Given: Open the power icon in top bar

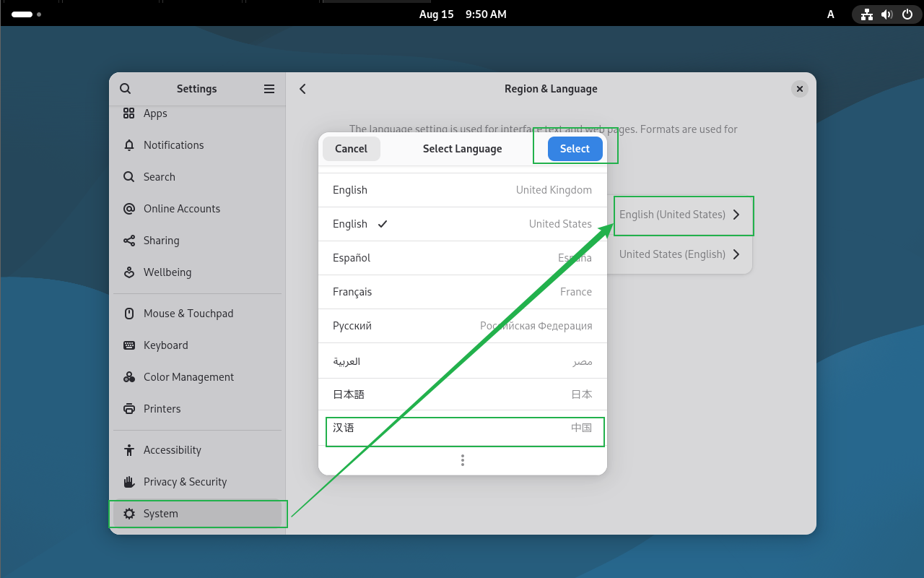Looking at the screenshot, I should (907, 14).
